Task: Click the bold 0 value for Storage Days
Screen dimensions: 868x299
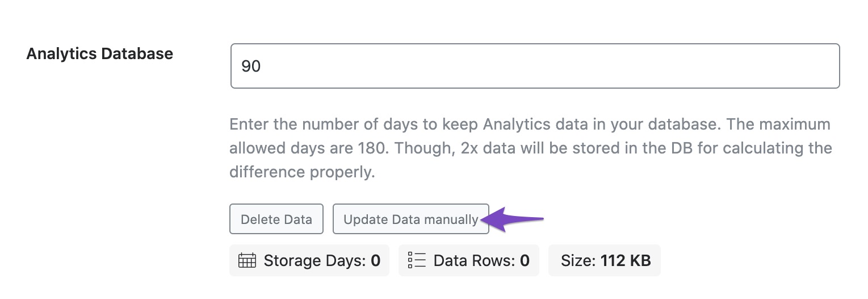Action: [x=376, y=261]
